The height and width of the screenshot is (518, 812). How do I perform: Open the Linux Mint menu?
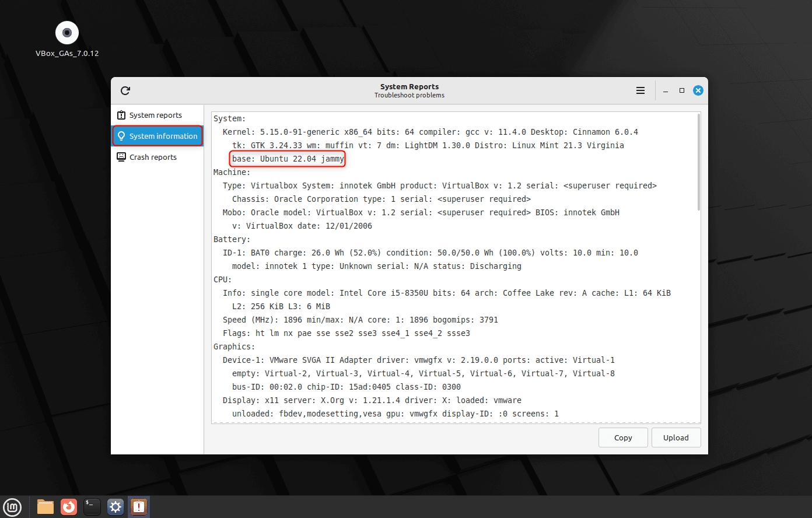12,507
